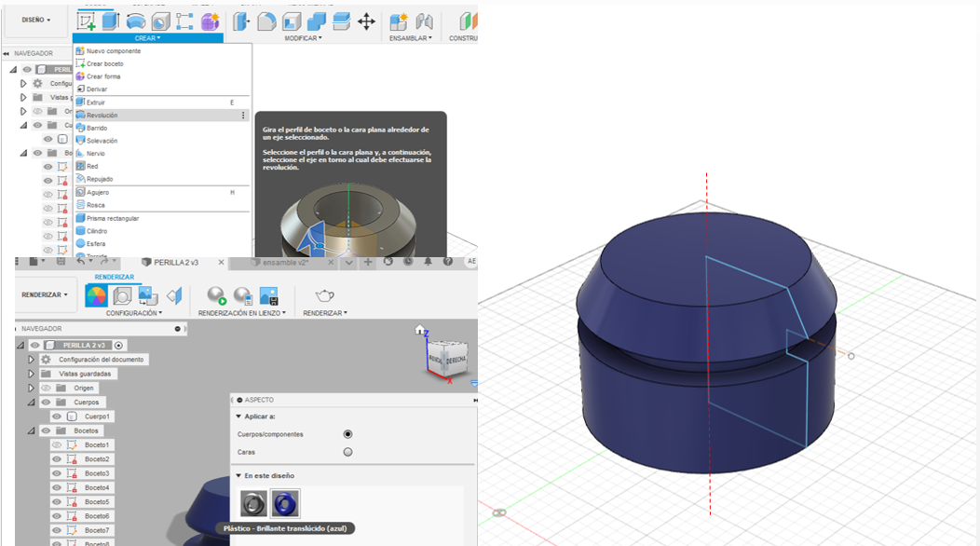Select the Split Face tool icon
Screen dimensions: 980x546
(x=341, y=21)
